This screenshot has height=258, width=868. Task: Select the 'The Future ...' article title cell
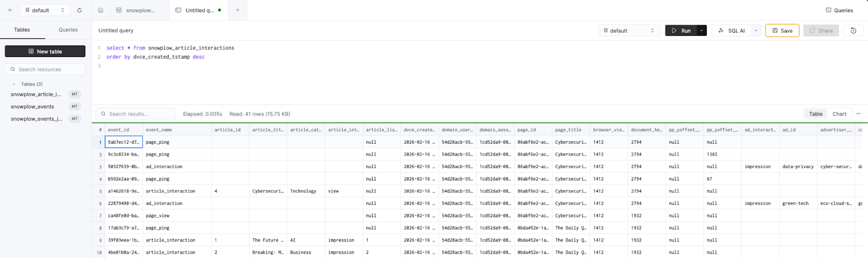tap(268, 240)
